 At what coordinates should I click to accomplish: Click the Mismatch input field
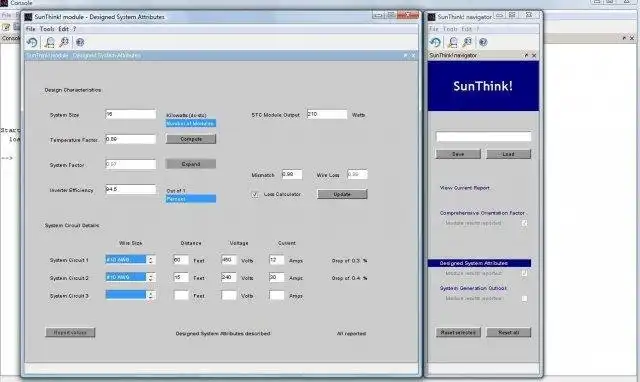(x=292, y=174)
